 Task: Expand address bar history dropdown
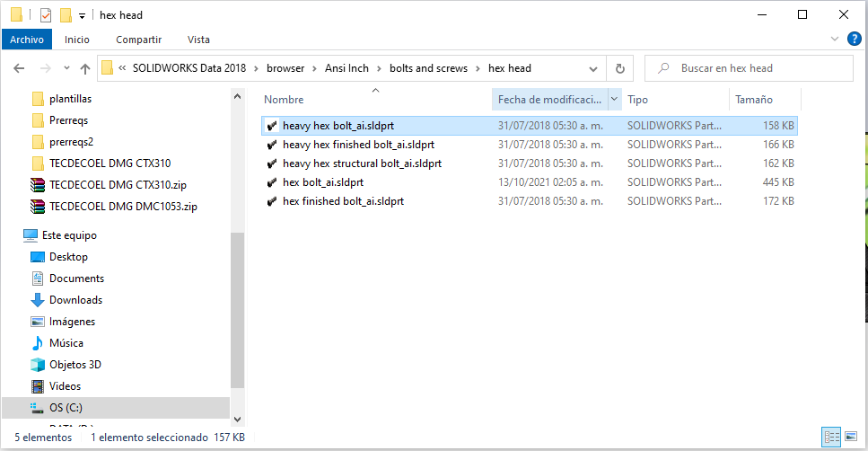point(592,68)
